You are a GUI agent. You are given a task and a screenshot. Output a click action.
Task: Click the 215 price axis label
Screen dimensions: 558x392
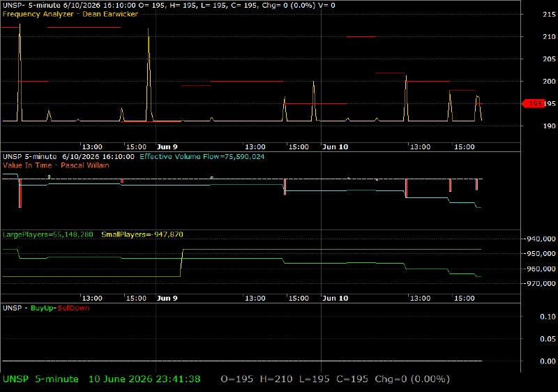tap(549, 15)
